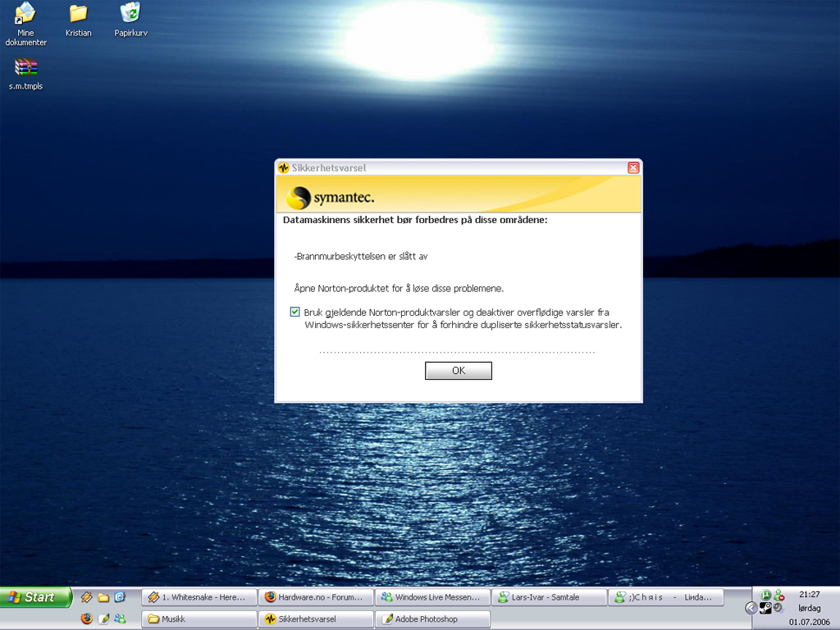The width and height of the screenshot is (840, 630).
Task: Launch Messenger from quick launch bar
Action: (x=120, y=619)
